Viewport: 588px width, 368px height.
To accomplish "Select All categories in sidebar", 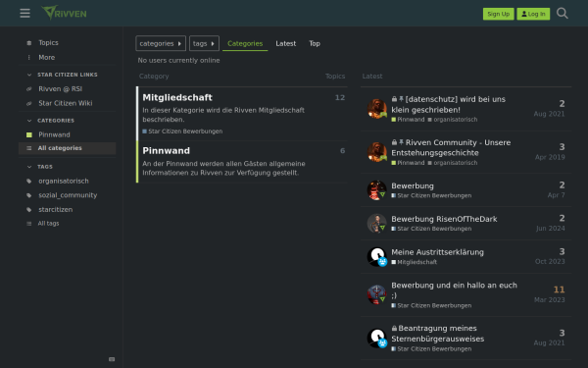I will point(67,148).
